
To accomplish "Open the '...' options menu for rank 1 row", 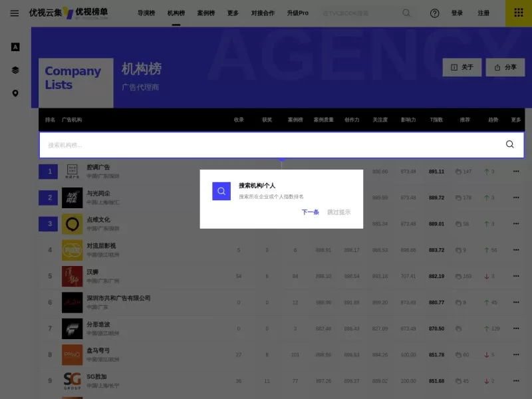I will pyautogui.click(x=516, y=172).
